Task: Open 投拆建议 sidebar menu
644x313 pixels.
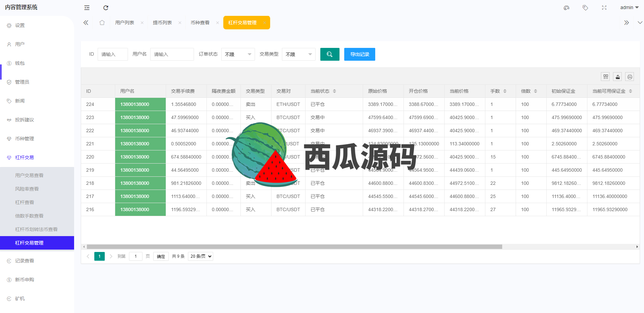Action: [x=37, y=120]
